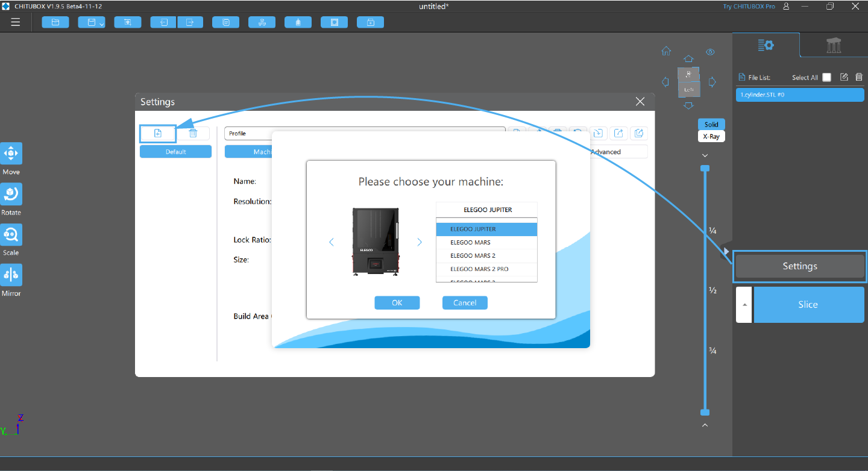Select the Mirror tool
868x471 pixels.
[11, 275]
